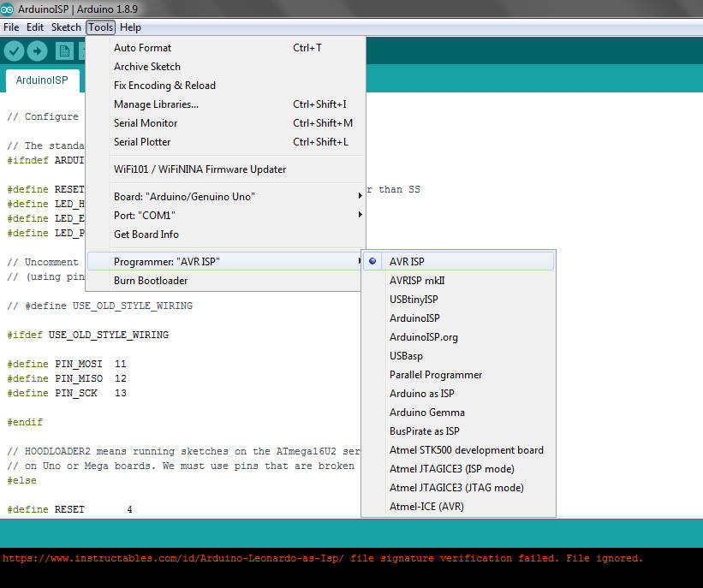Select ArduinoISP in programmer submenu
Screen dimensions: 703x588
[x=458, y=318]
